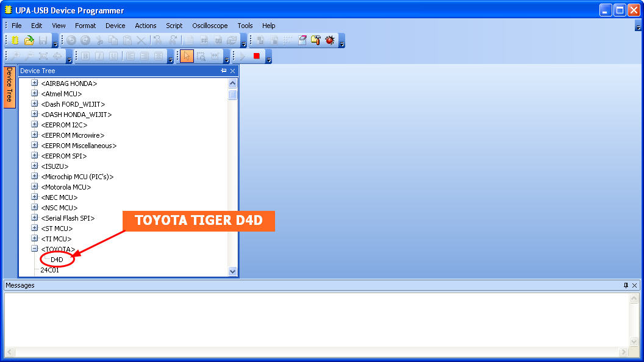The width and height of the screenshot is (644, 362).
Task: Select the 24C01 tree entry
Action: click(x=49, y=270)
